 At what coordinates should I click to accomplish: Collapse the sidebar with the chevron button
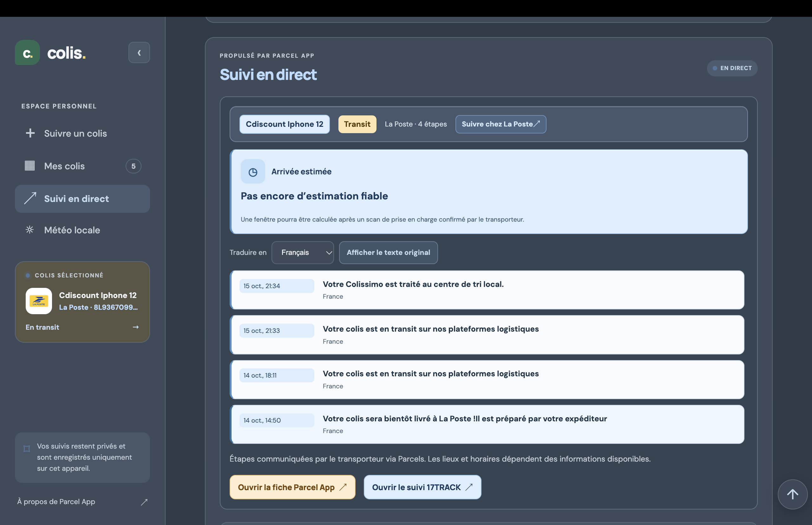point(139,53)
